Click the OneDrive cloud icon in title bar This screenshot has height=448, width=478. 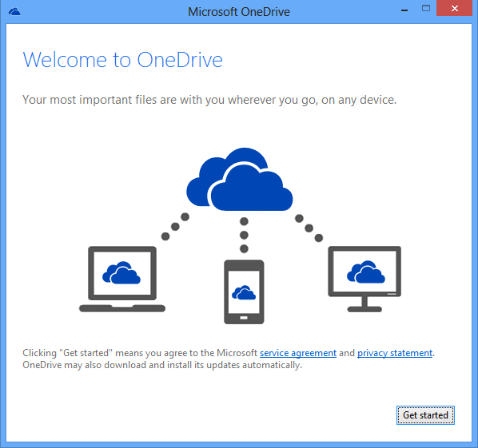[14, 12]
